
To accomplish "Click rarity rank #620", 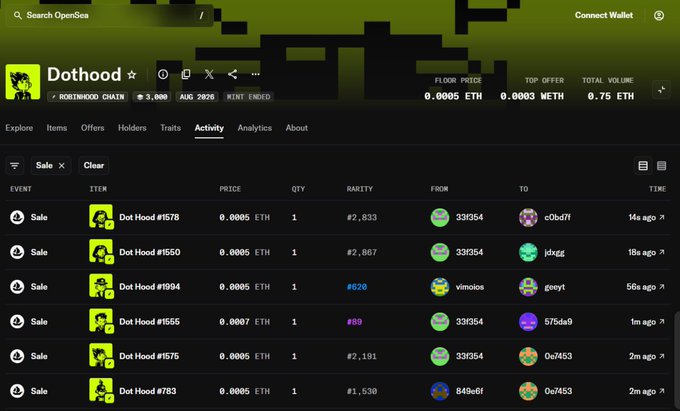I will pyautogui.click(x=357, y=287).
